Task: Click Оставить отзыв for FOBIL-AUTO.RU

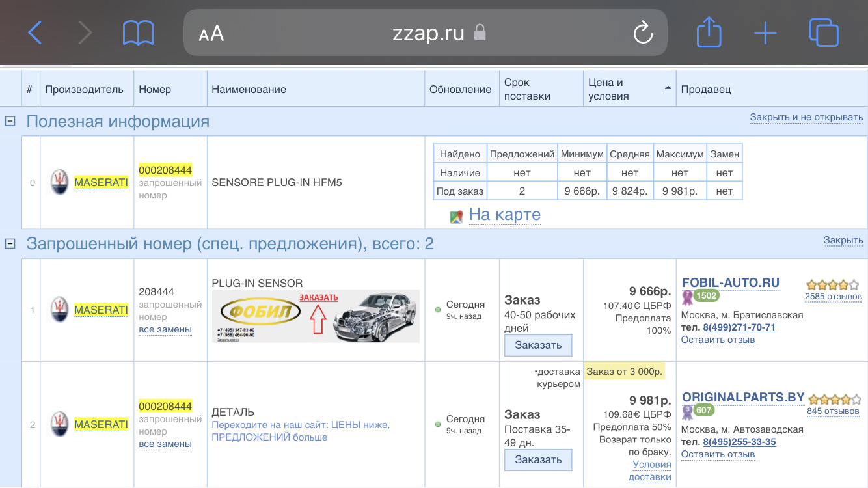Action: tap(718, 340)
